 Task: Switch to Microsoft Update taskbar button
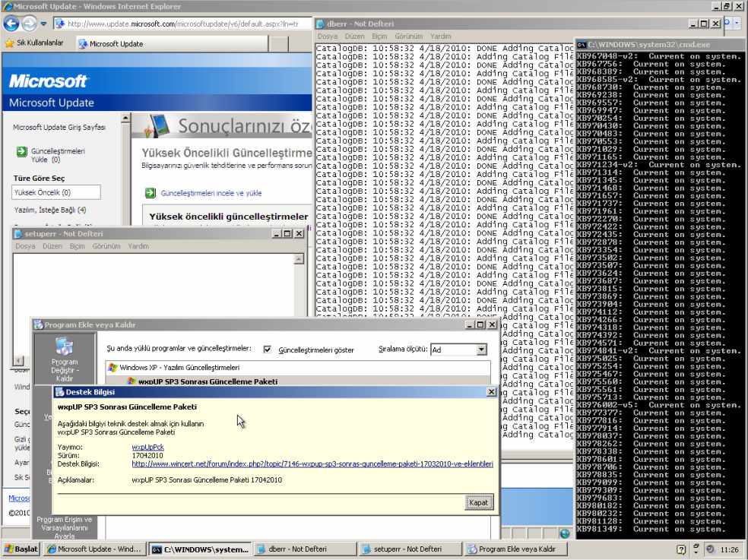click(94, 549)
